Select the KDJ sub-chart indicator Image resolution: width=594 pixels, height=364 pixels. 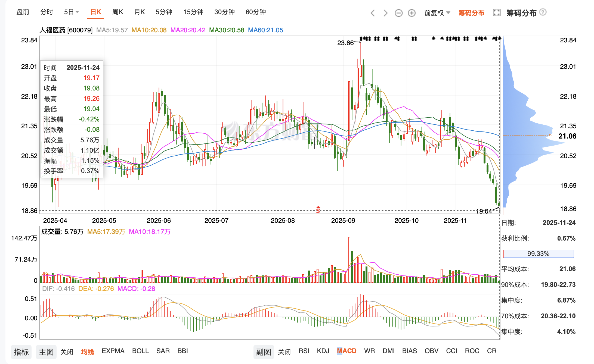(x=323, y=351)
